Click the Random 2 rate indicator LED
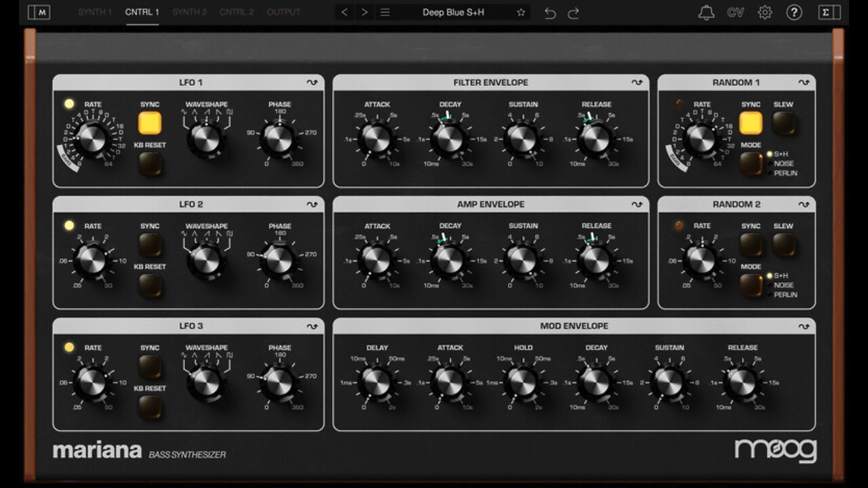 click(x=678, y=226)
